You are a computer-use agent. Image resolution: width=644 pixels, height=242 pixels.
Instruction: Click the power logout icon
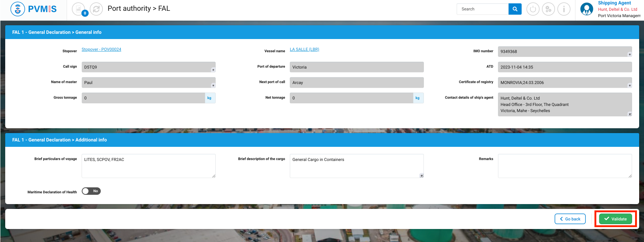(533, 9)
